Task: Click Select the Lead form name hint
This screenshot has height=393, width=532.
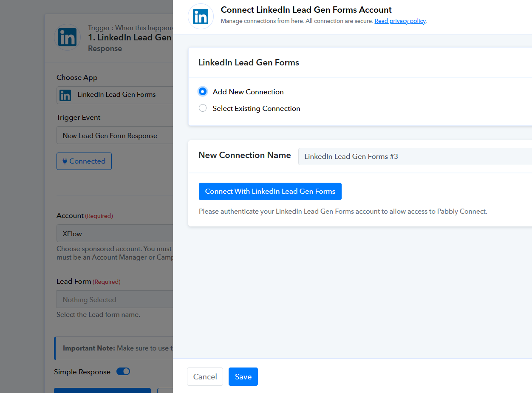Action: pyautogui.click(x=98, y=315)
